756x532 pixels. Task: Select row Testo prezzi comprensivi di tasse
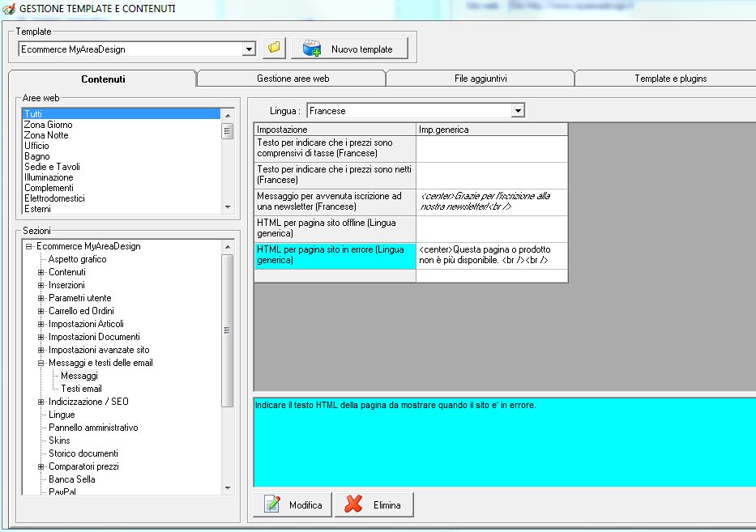click(x=335, y=148)
